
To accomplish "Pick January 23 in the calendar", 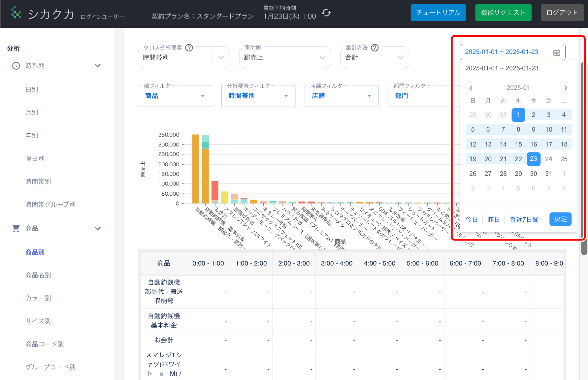I will 533,159.
